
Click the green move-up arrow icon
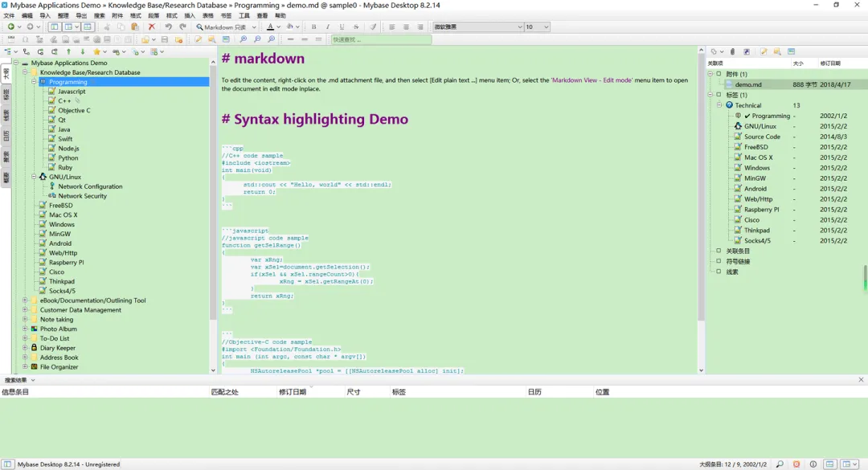coord(68,51)
